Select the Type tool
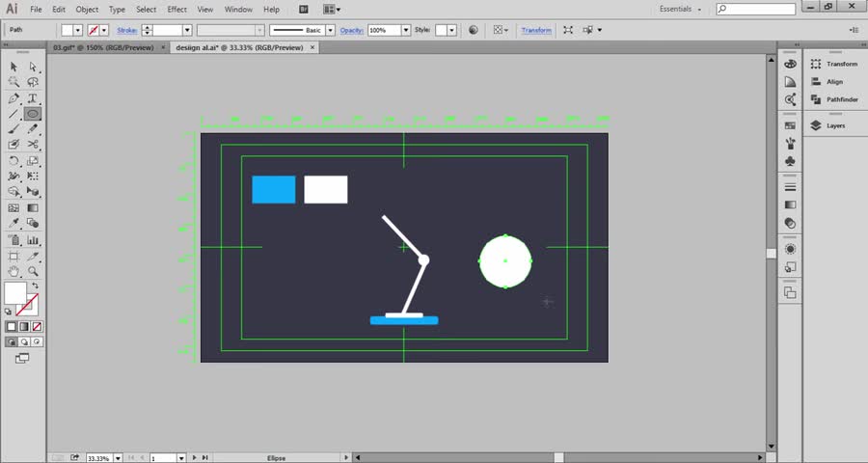This screenshot has width=868, height=463. 32,98
